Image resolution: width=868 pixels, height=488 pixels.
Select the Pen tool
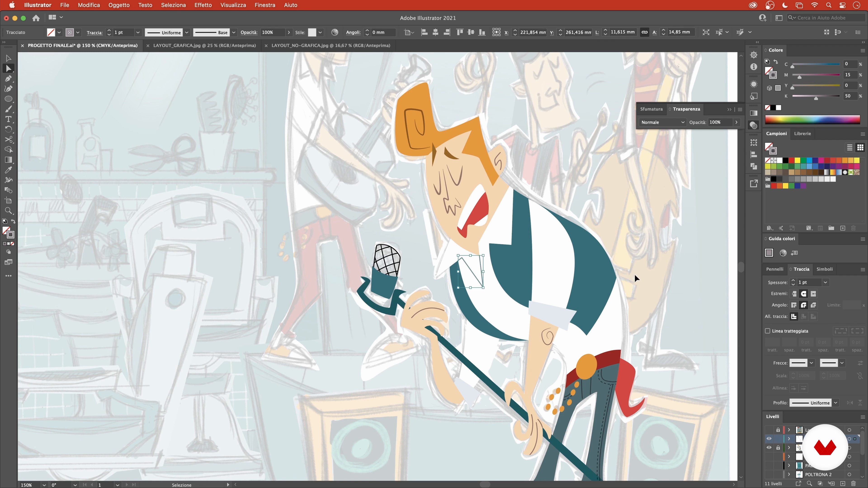[x=8, y=79]
